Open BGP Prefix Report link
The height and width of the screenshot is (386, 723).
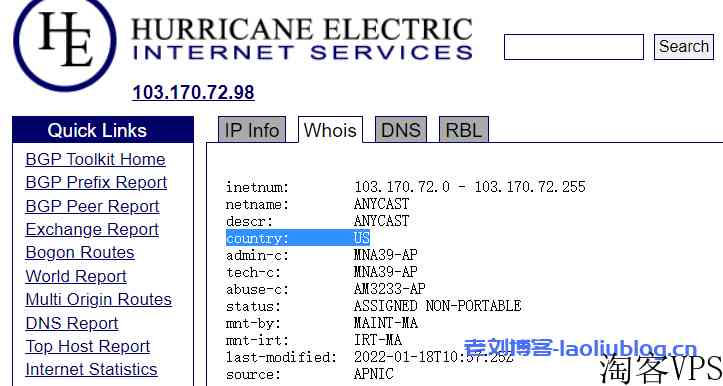coord(96,182)
